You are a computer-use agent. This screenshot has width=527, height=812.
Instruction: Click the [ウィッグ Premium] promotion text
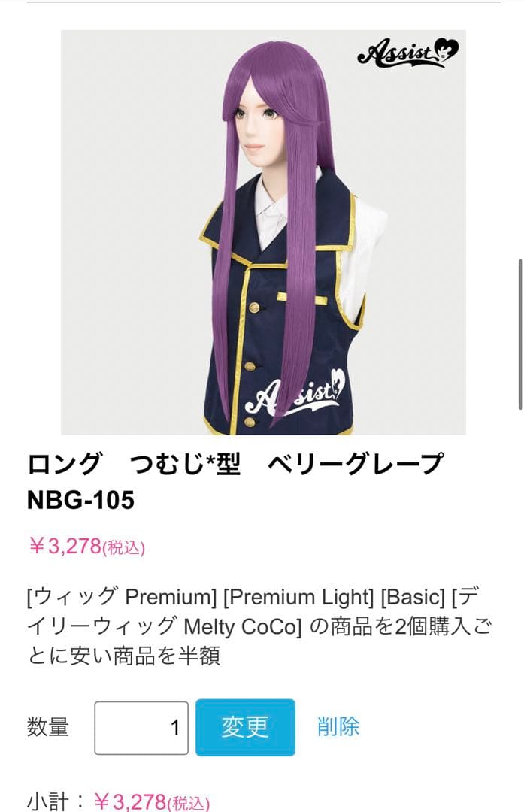(x=123, y=596)
